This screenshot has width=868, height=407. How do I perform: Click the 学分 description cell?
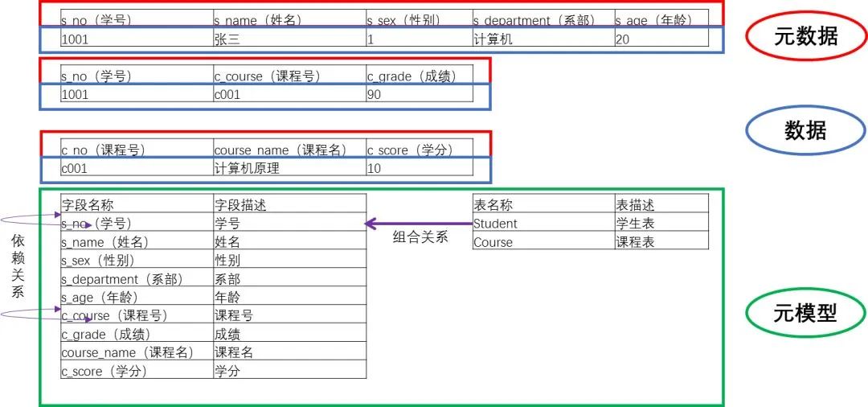click(289, 369)
